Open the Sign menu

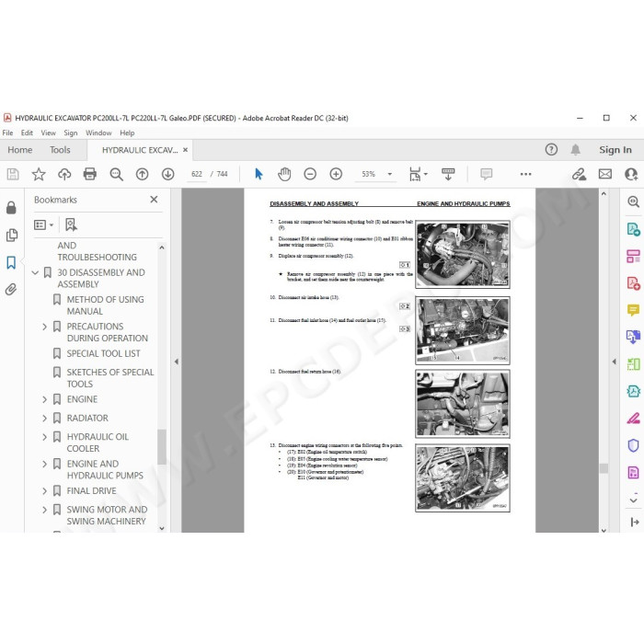tap(71, 132)
